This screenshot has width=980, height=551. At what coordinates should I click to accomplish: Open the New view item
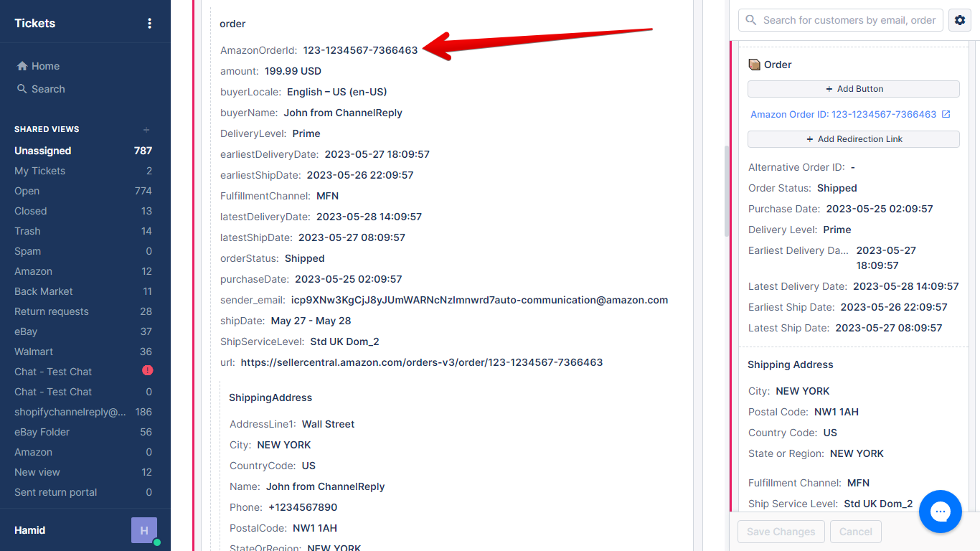coord(83,472)
